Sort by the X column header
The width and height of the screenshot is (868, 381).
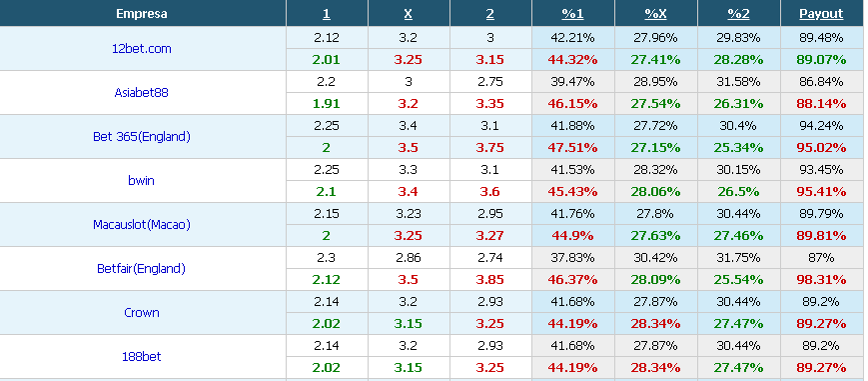408,14
